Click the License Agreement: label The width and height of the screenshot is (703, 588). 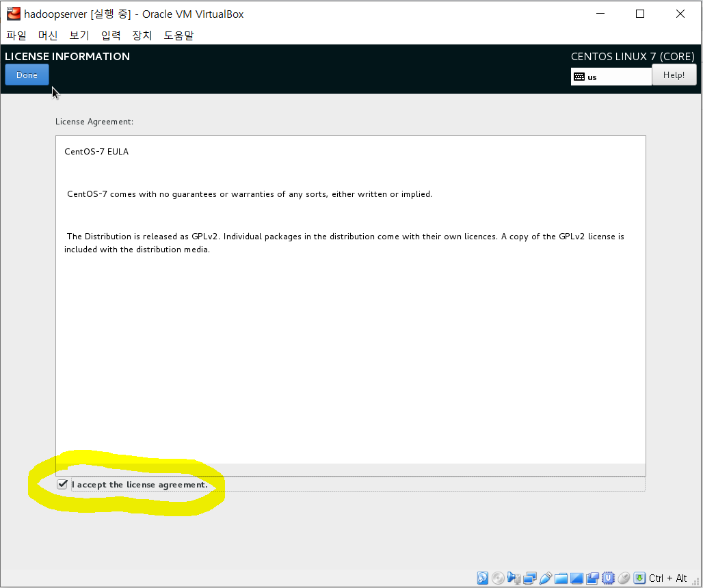94,122
